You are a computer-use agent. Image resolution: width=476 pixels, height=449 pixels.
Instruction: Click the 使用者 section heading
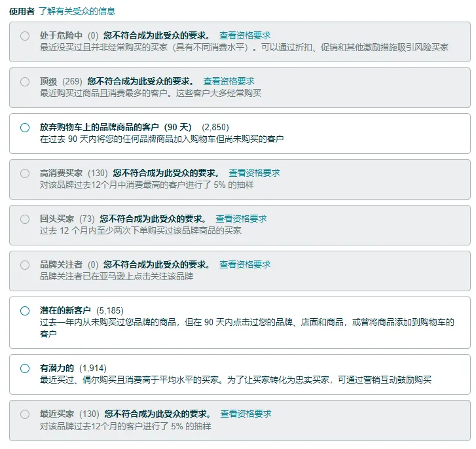(22, 12)
